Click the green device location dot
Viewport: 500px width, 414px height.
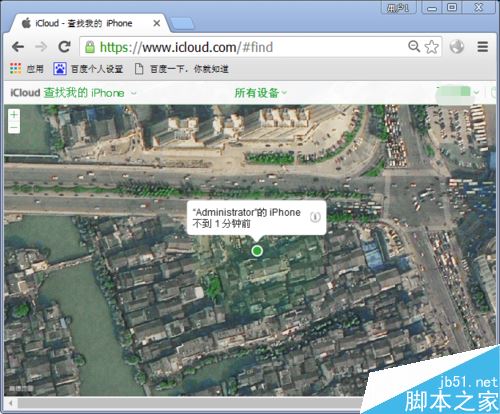click(257, 251)
